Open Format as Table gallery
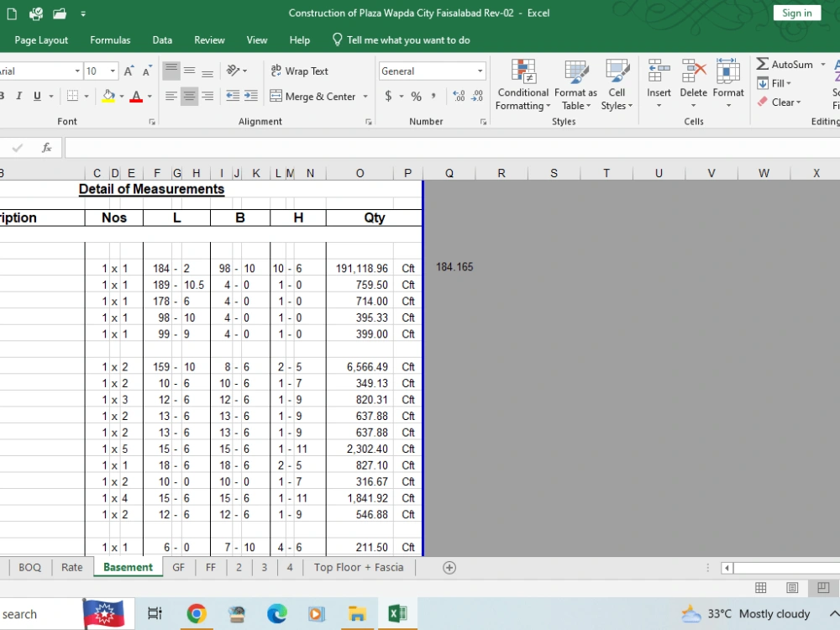 point(576,85)
